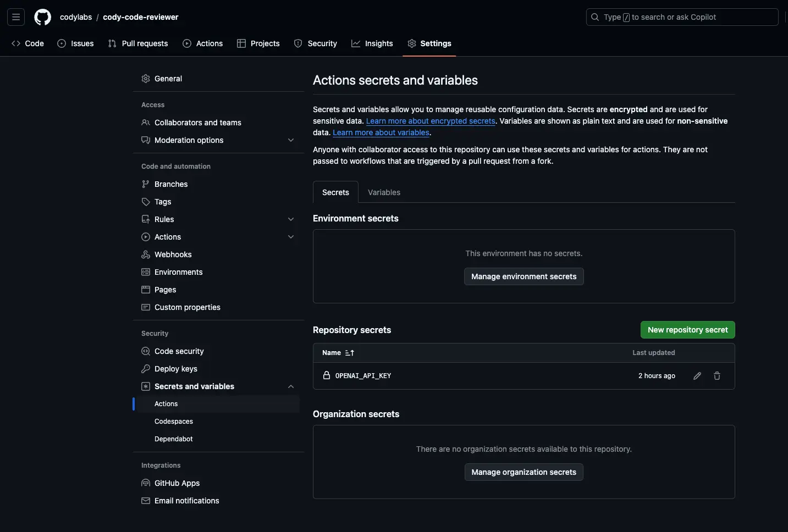
Task: Collapse the Secrets and variables section
Action: (290, 386)
